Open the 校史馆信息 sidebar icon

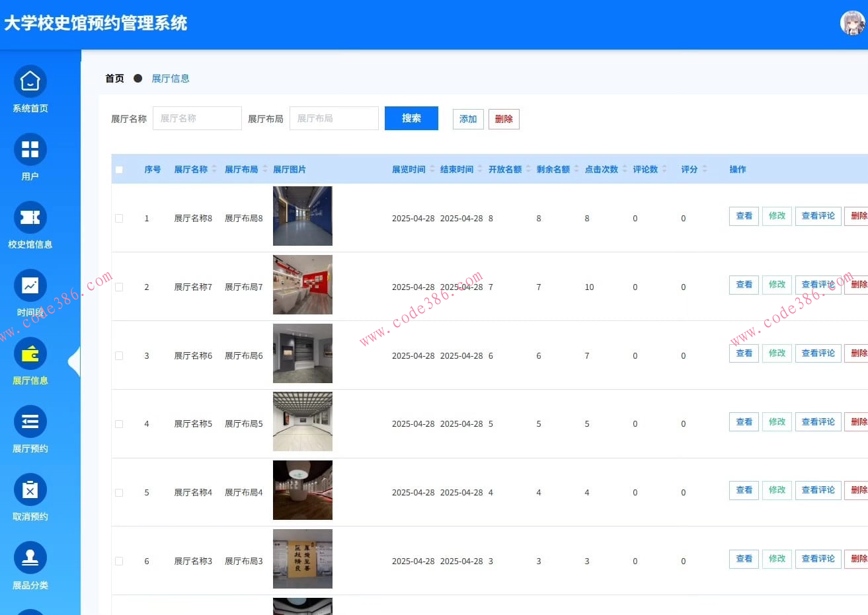[30, 218]
